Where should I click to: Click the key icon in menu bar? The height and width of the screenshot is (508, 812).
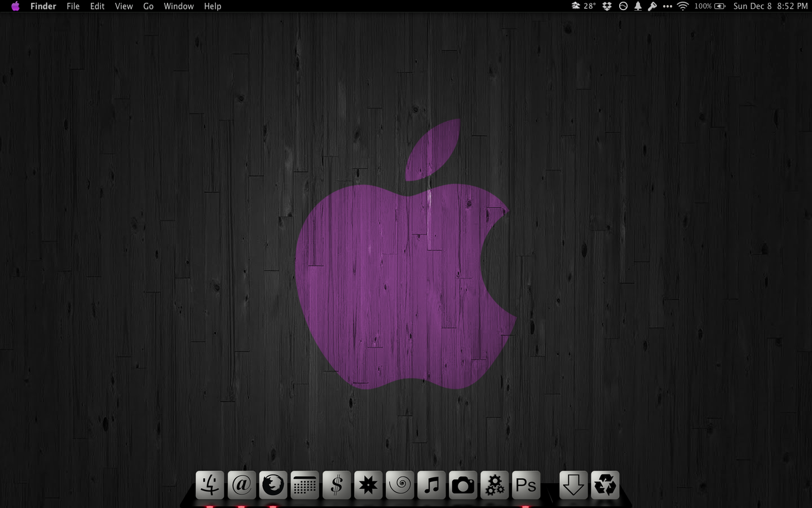coord(652,6)
